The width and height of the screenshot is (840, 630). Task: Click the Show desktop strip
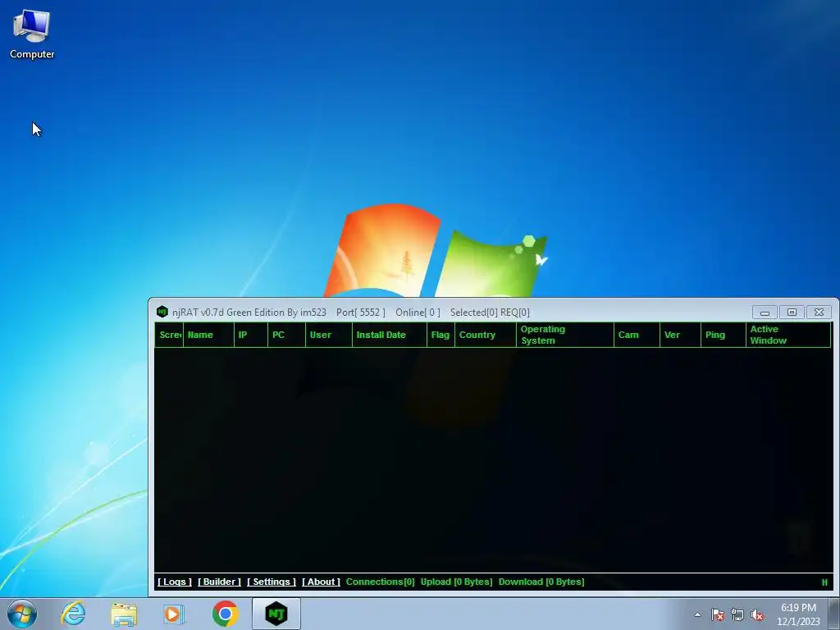point(834,614)
